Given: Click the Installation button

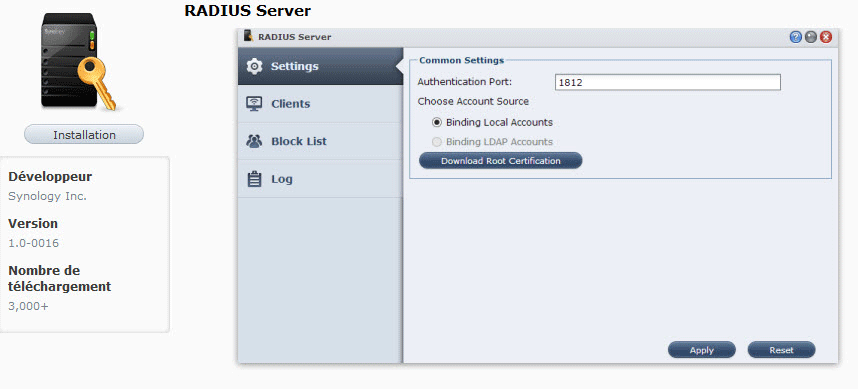Looking at the screenshot, I should pyautogui.click(x=84, y=135).
